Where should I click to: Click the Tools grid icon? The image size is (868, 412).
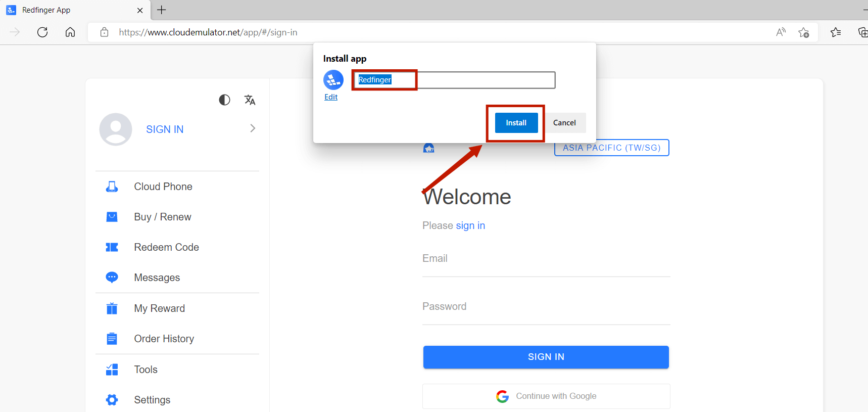pos(112,370)
